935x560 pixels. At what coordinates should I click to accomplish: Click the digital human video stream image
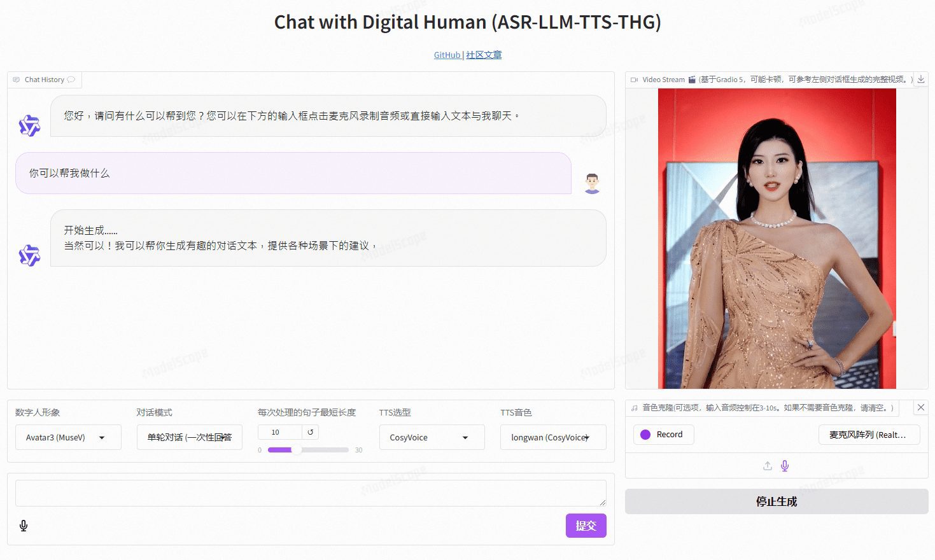777,239
